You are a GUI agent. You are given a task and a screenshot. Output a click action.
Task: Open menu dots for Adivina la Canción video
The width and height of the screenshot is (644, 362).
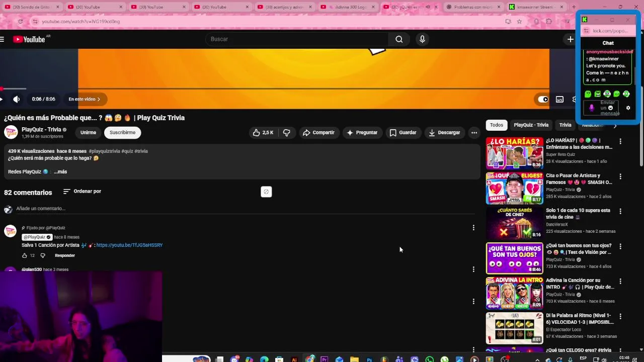click(x=620, y=282)
